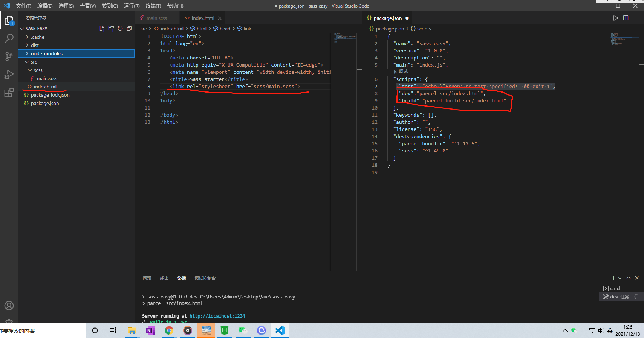Open the http://localhost:1234 link in terminal
Screen dimensions: 644x338
(217, 316)
